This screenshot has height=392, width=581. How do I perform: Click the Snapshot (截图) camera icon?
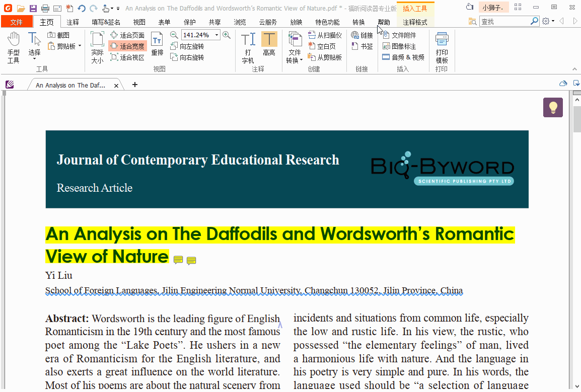tap(52, 35)
